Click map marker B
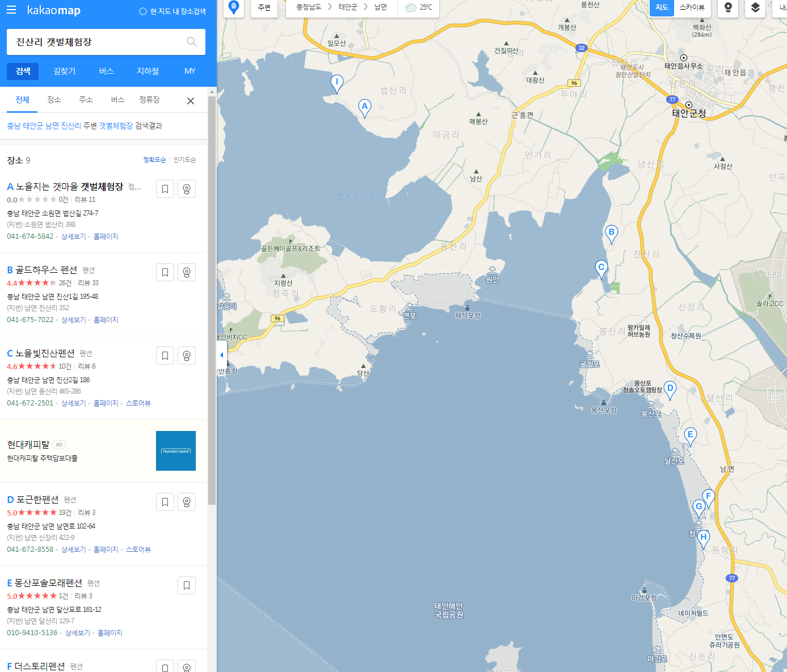 (x=611, y=234)
